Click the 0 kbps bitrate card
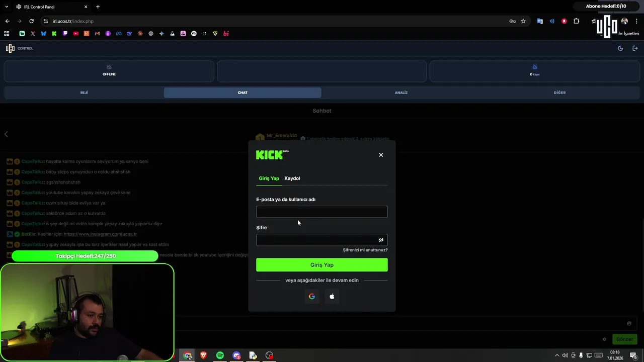This screenshot has width=644, height=362. [x=535, y=71]
